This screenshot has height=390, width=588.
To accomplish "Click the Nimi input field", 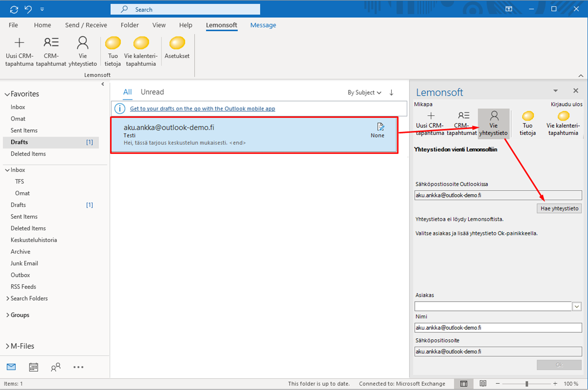I will [498, 328].
